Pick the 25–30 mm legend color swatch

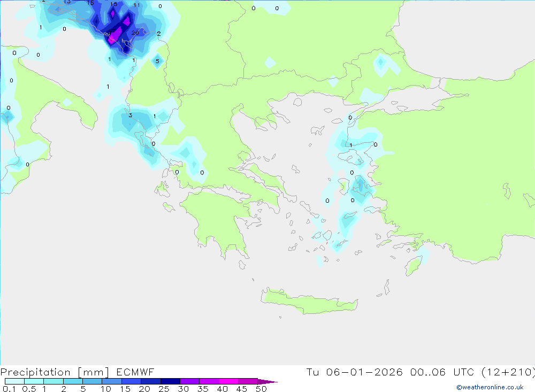point(170,381)
